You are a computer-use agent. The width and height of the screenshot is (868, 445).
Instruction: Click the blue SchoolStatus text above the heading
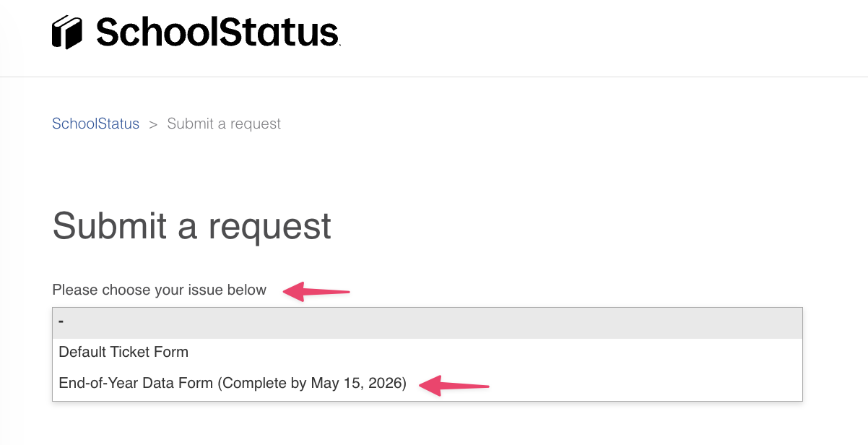pos(95,124)
